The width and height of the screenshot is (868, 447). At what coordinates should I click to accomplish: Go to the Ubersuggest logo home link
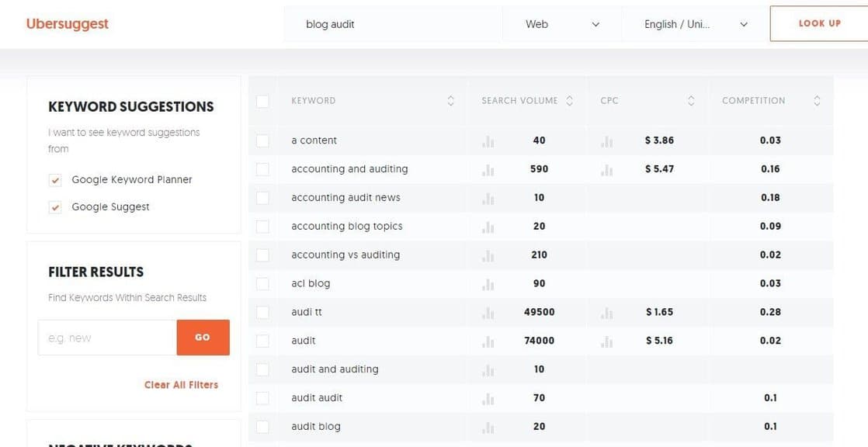tap(68, 24)
